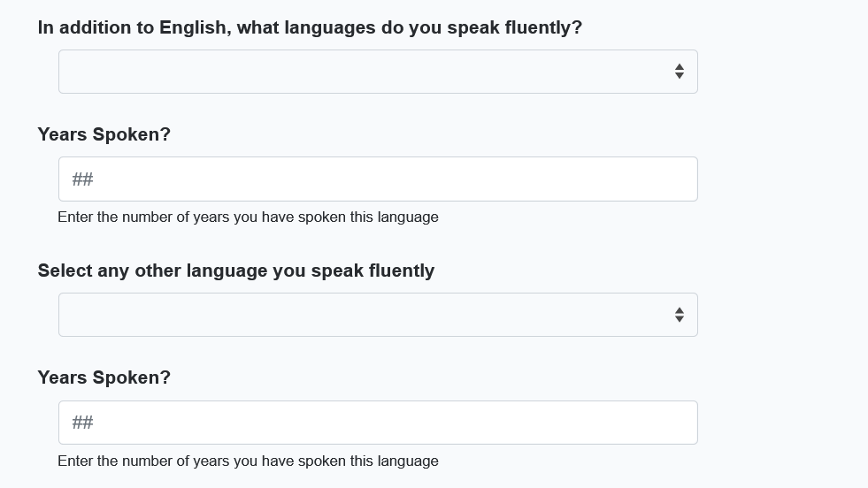
Task: Enter years for the other language selection
Action: tap(378, 423)
